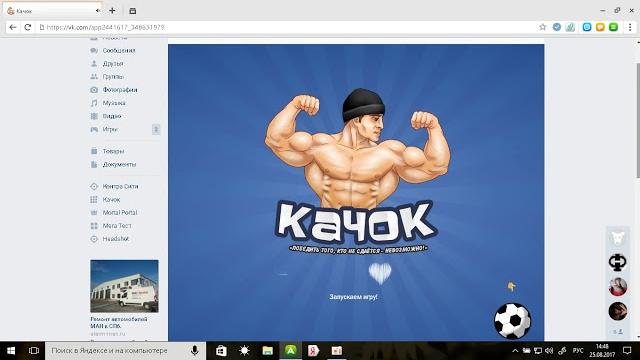
Task: Open Windows Store from taskbar
Action: coord(221,351)
